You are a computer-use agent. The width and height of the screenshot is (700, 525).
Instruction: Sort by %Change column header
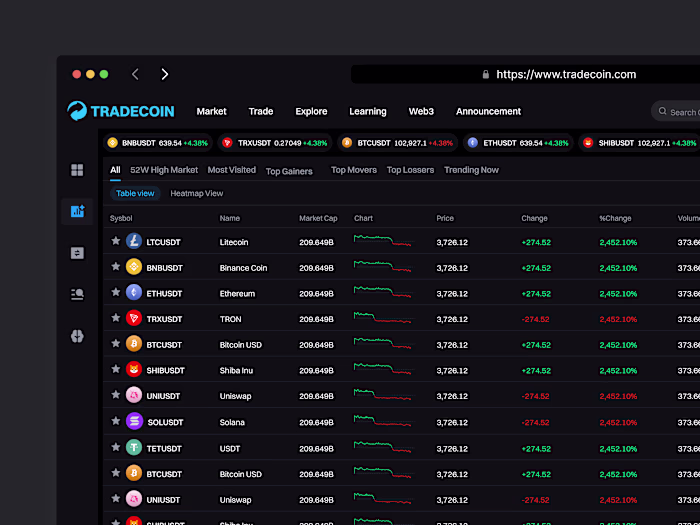pos(615,218)
